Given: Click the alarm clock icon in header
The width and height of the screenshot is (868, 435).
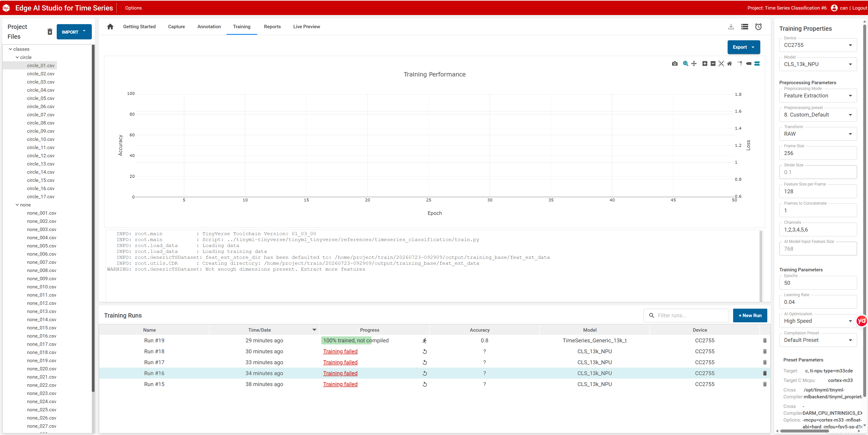Looking at the screenshot, I should point(758,27).
